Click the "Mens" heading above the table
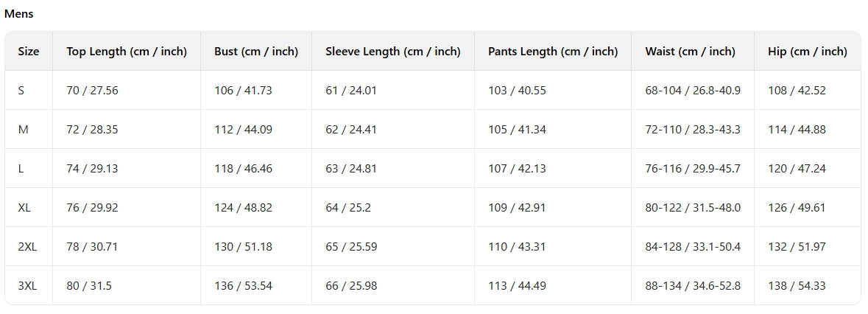Viewport: 868px width, 314px height. click(x=19, y=14)
